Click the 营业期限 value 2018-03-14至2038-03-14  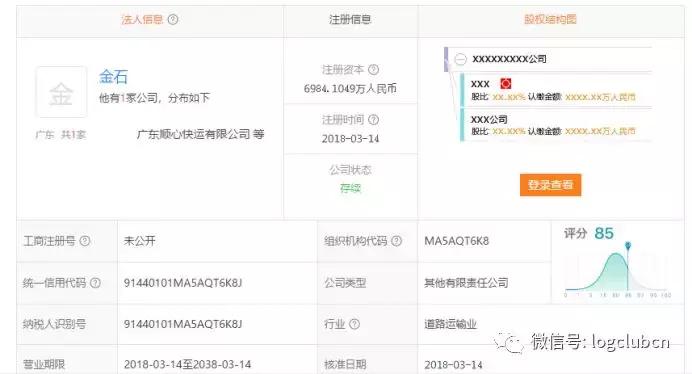tap(187, 364)
